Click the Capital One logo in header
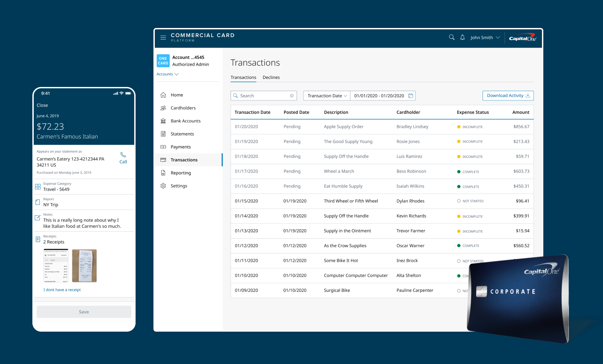Screen dimensions: 603x364 click(x=522, y=38)
